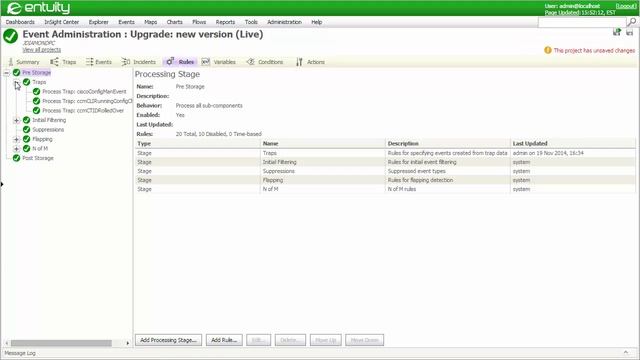
Task: Click the Incidents tab icon
Action: tap(126, 62)
